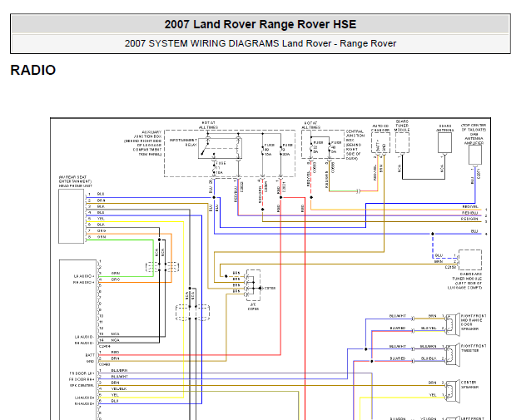Screen dimensions: 521x420
Task: Click the J/C C0788 joint connector label
Action: pos(253,306)
